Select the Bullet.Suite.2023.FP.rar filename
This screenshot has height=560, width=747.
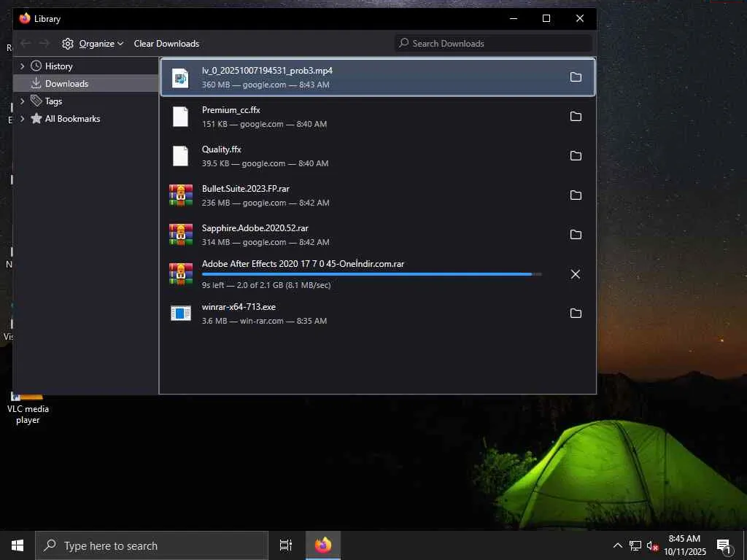[x=245, y=189]
